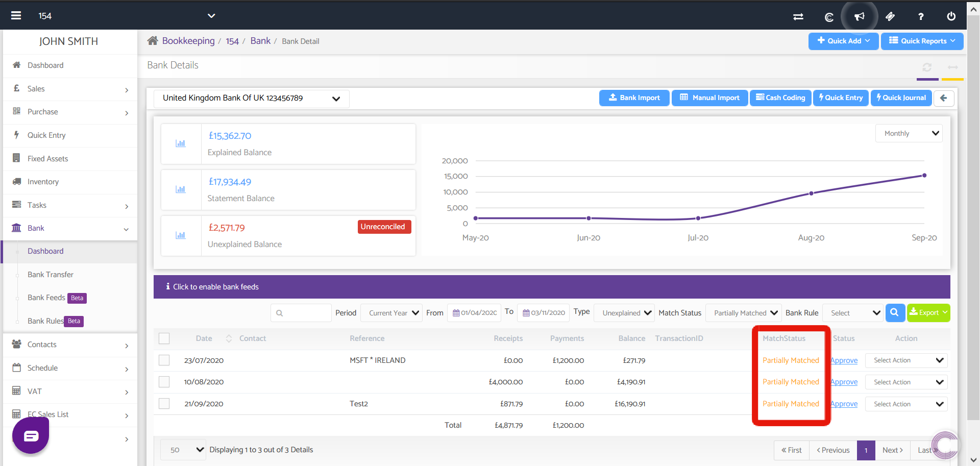980x466 pixels.
Task: Open the Match Status dropdown
Action: (x=744, y=313)
